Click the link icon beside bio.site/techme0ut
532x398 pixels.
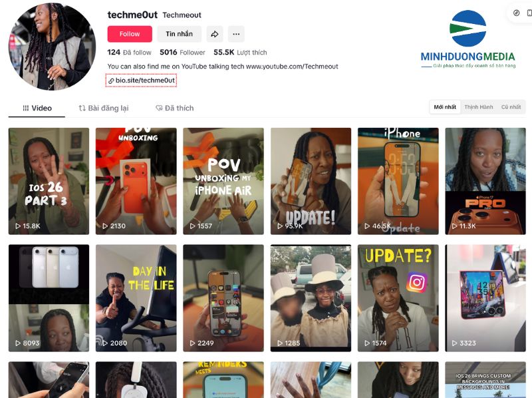pyautogui.click(x=111, y=81)
